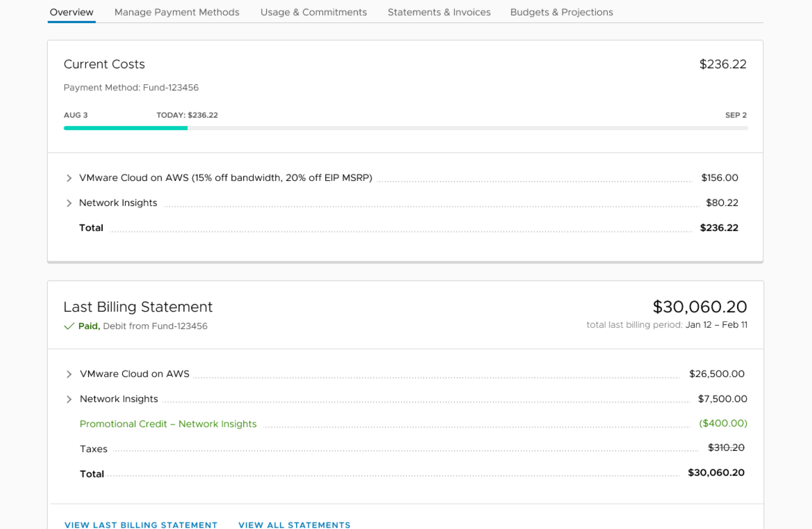Click the SEP 2 end date label
The height and width of the screenshot is (529, 812).
pyautogui.click(x=736, y=115)
